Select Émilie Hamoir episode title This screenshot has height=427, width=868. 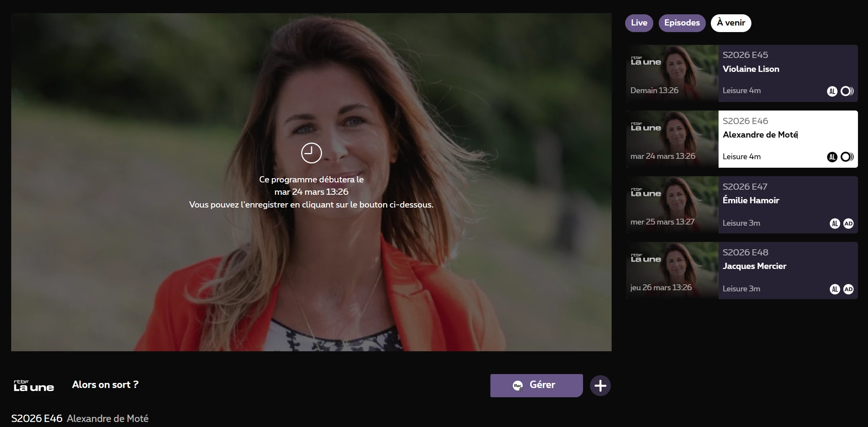tap(751, 200)
